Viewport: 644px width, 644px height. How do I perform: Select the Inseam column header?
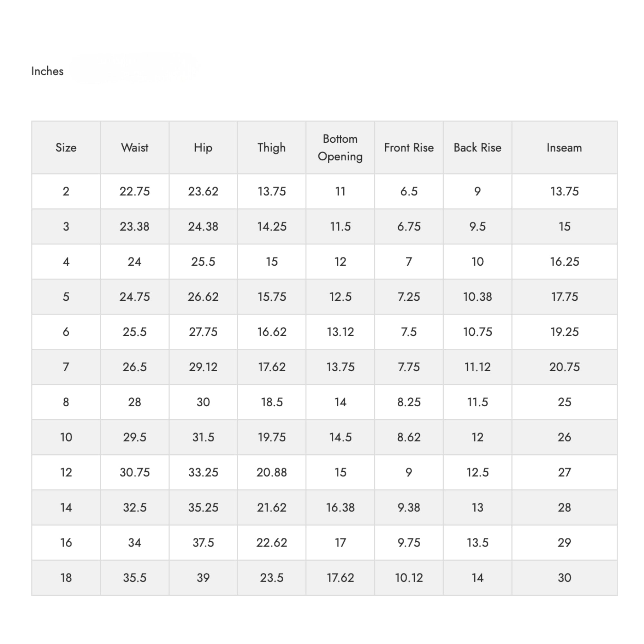coord(564,147)
